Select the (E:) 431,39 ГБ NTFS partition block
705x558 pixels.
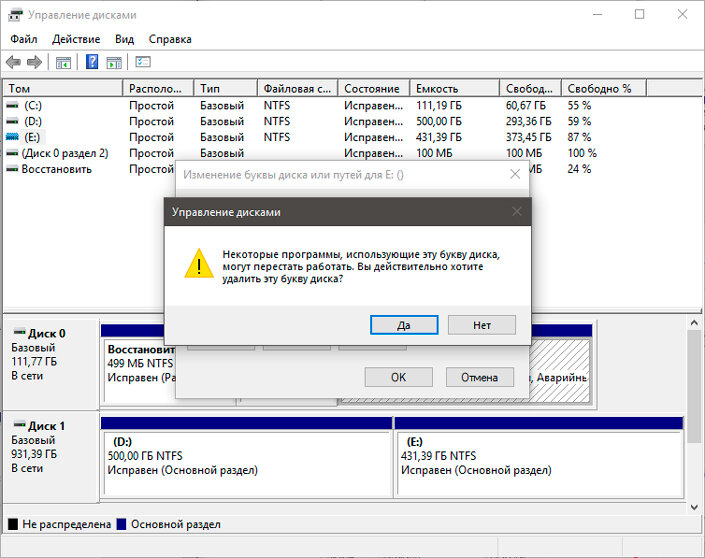tap(540, 463)
